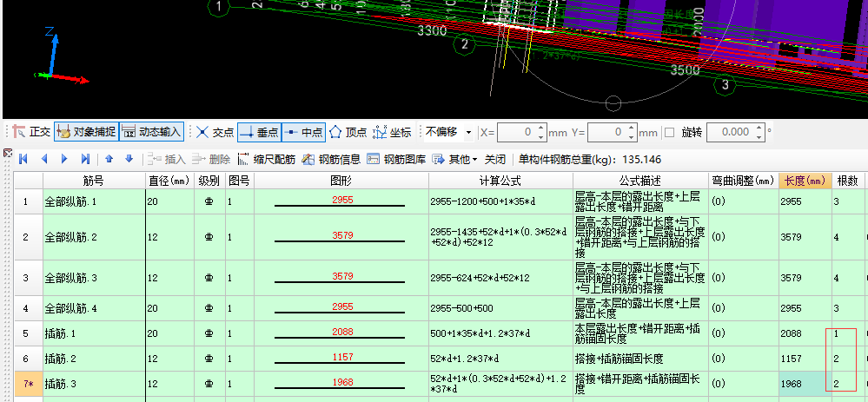Click the 计算公式 column header
The height and width of the screenshot is (402, 868).
[500, 181]
